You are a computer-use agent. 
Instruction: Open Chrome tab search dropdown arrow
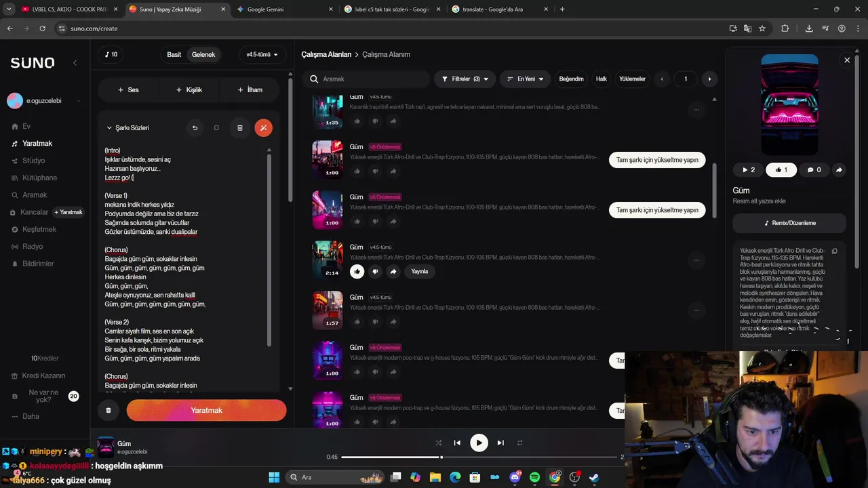(9, 9)
